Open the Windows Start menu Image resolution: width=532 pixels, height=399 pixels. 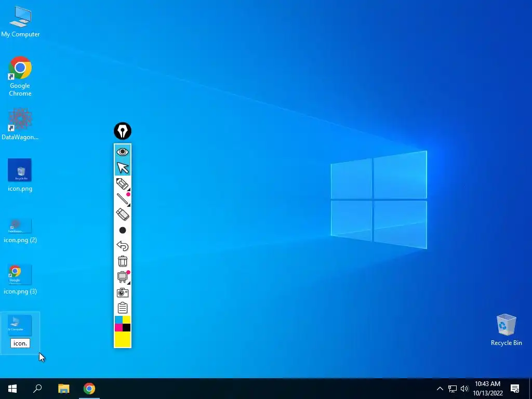12,389
